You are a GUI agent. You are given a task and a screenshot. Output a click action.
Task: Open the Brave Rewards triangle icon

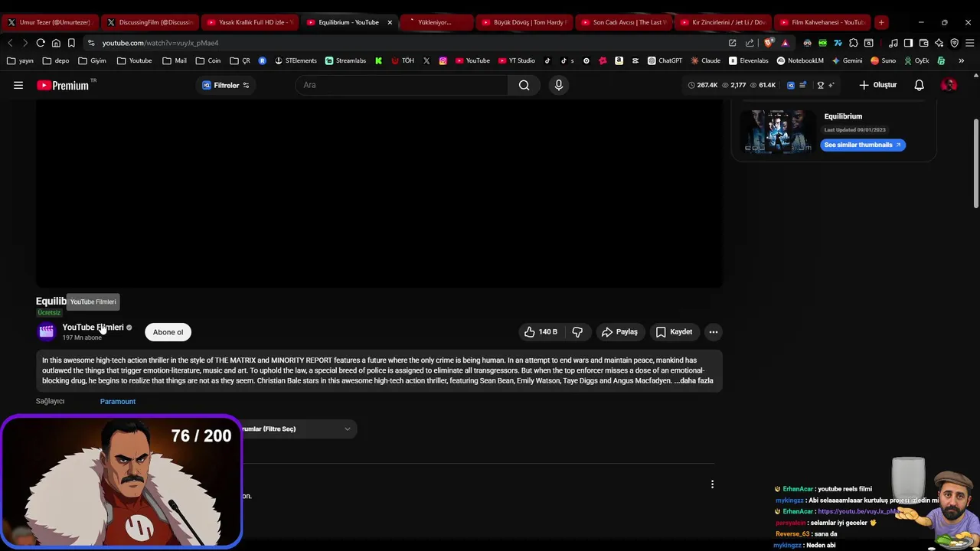click(785, 43)
